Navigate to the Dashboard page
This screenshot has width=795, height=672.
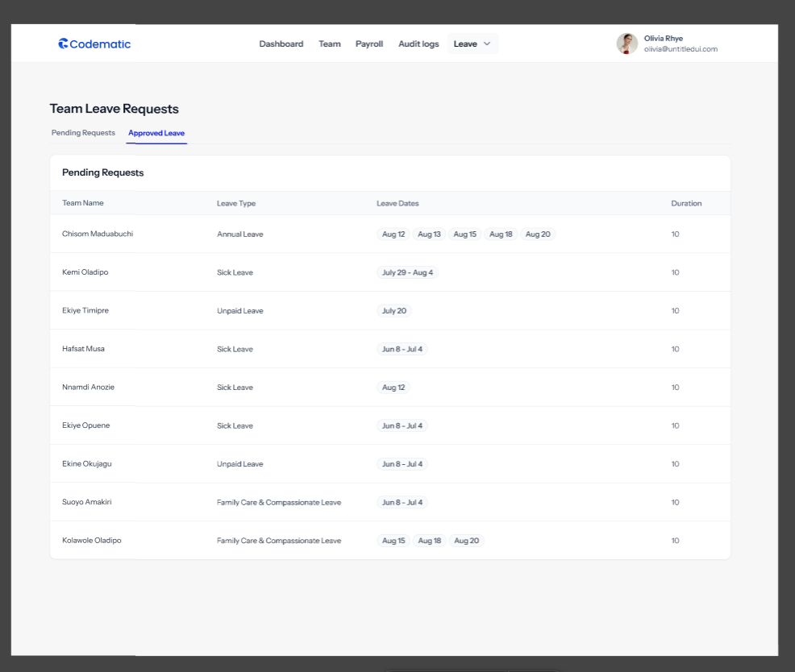(x=281, y=44)
